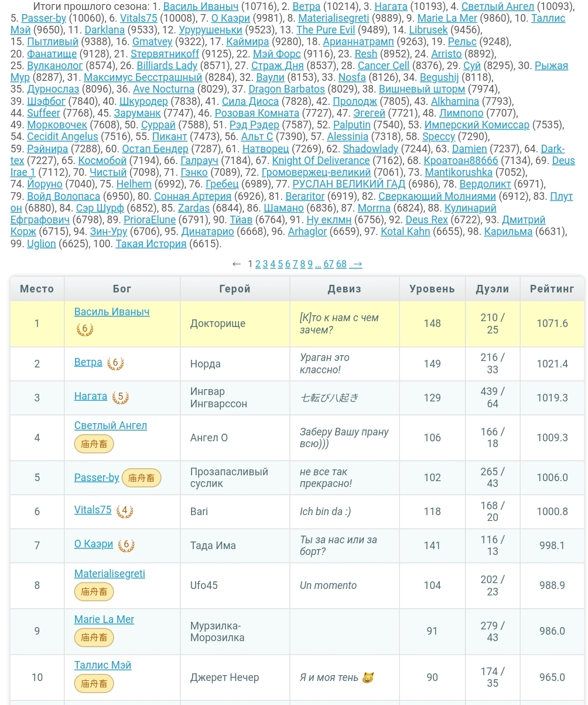Click the temple badge under Светлый Ангел
588x705 pixels.
(94, 444)
